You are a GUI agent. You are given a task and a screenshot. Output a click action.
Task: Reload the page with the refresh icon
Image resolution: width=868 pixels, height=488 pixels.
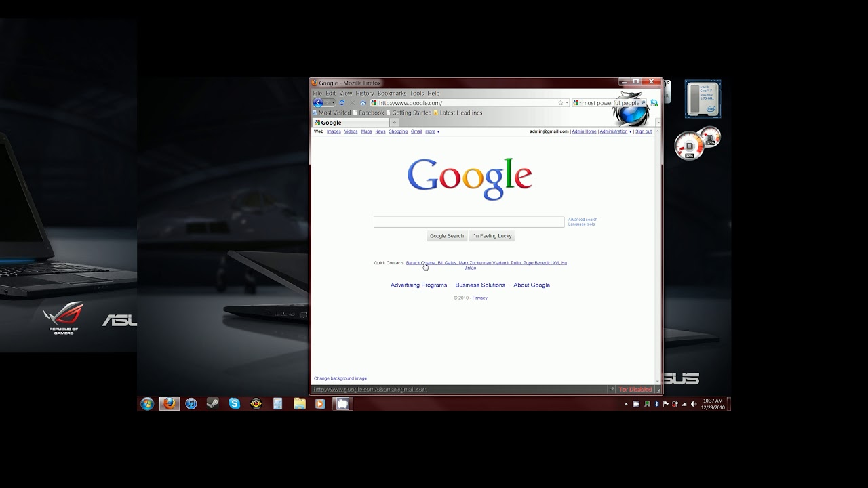point(342,103)
